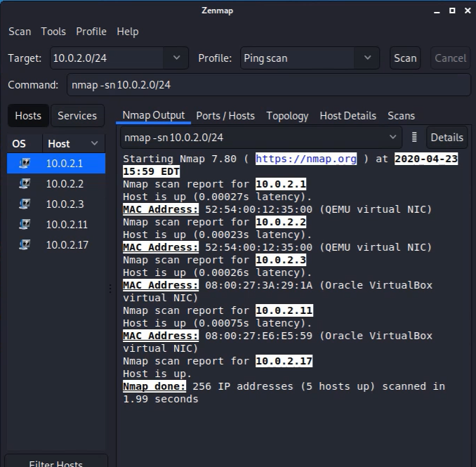Open the Filter Hosts button
476x467 pixels.
click(x=56, y=461)
